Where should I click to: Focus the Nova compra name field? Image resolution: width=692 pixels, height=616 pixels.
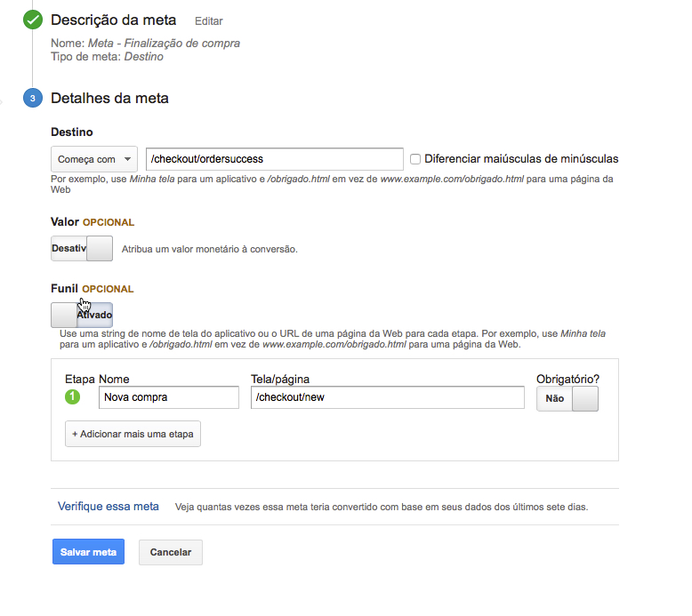pos(169,397)
